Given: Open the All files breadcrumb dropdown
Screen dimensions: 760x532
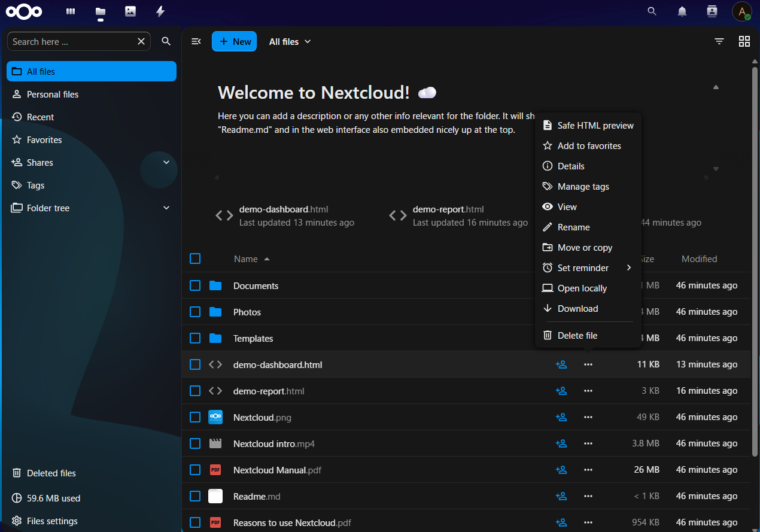Looking at the screenshot, I should pyautogui.click(x=290, y=41).
